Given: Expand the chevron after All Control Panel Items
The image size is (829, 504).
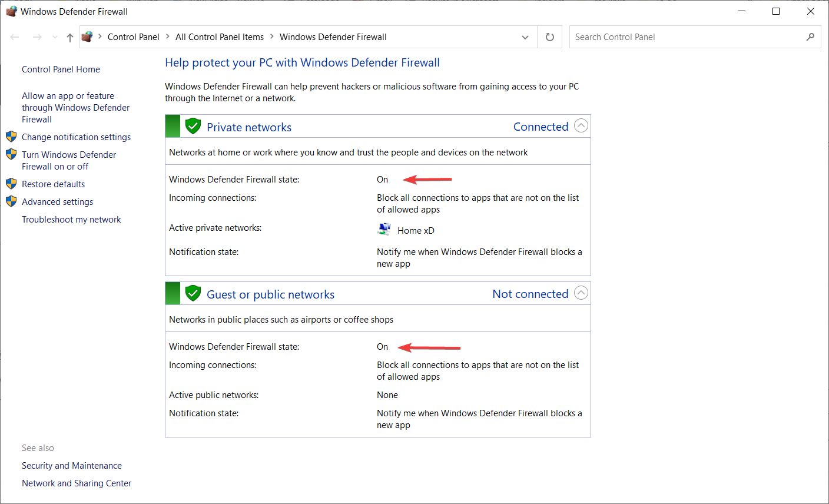Looking at the screenshot, I should click(272, 37).
